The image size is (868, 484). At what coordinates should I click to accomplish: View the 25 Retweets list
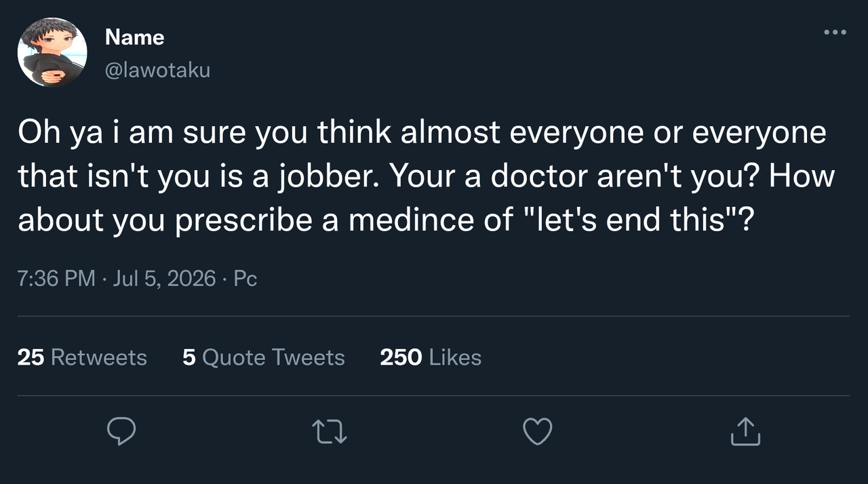82,357
